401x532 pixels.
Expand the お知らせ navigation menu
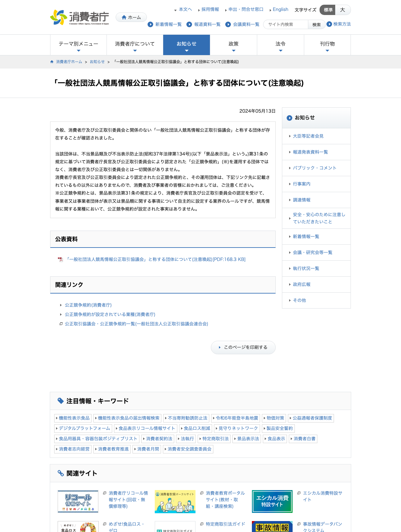[186, 45]
